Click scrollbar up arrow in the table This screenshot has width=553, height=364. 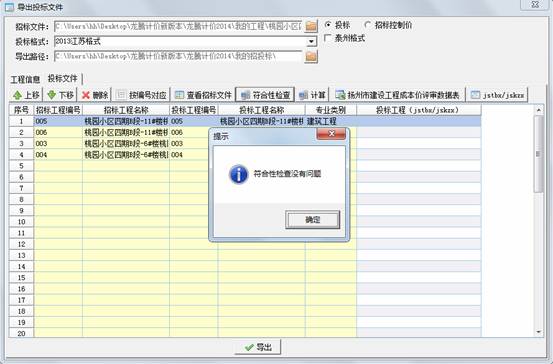pyautogui.click(x=539, y=110)
